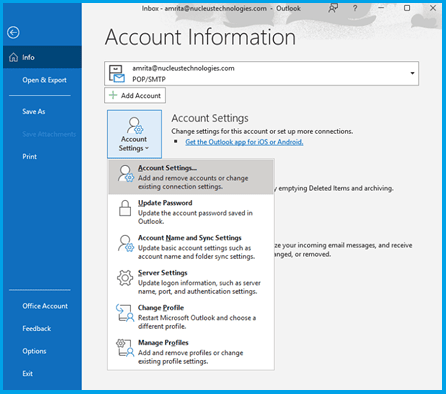
Task: Click the Add Account button
Action: point(135,95)
